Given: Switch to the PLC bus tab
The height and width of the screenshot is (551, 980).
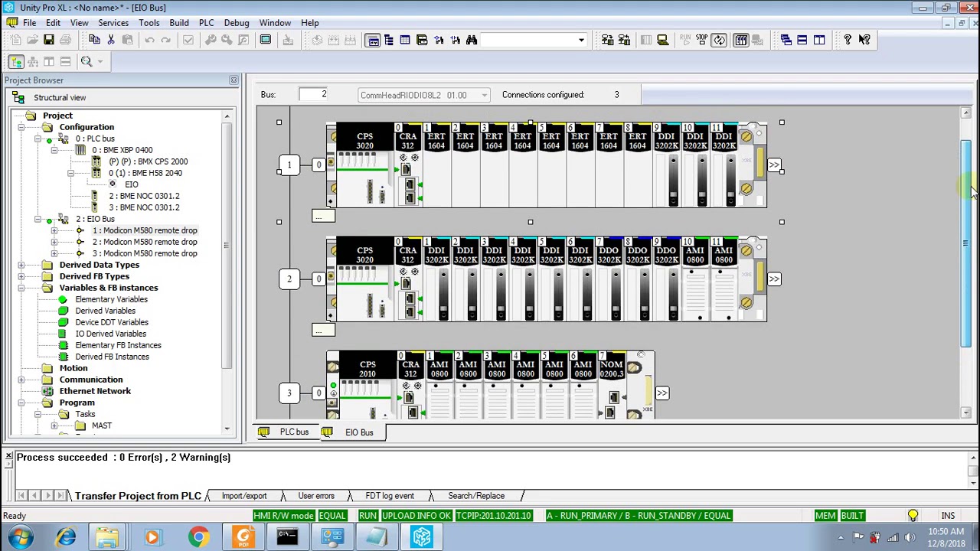Looking at the screenshot, I should pyautogui.click(x=286, y=432).
